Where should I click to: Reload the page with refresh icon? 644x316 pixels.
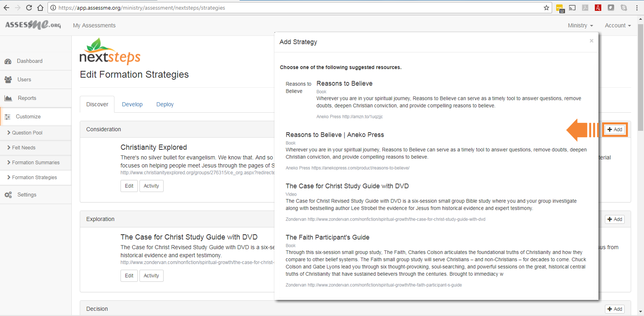pyautogui.click(x=29, y=8)
